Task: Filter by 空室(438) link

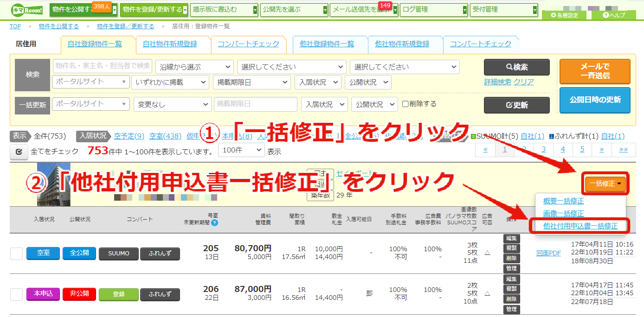Action: (166, 136)
